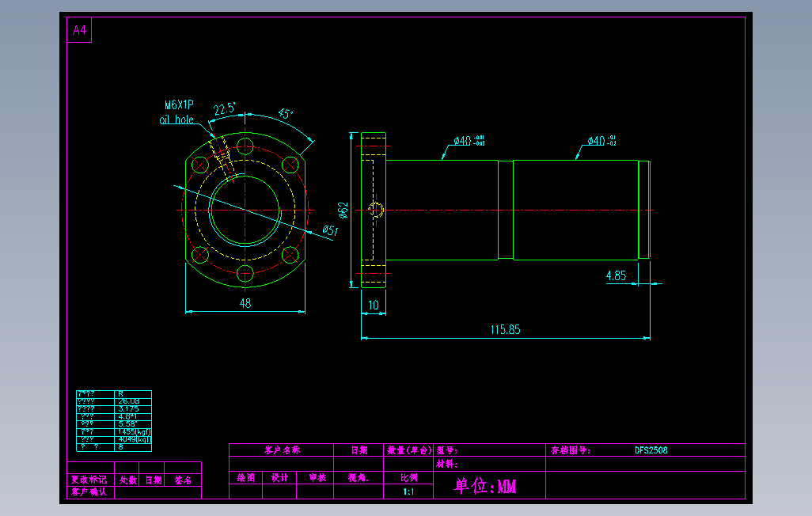
Task: Click the 绘图 cell in title block
Action: (246, 478)
